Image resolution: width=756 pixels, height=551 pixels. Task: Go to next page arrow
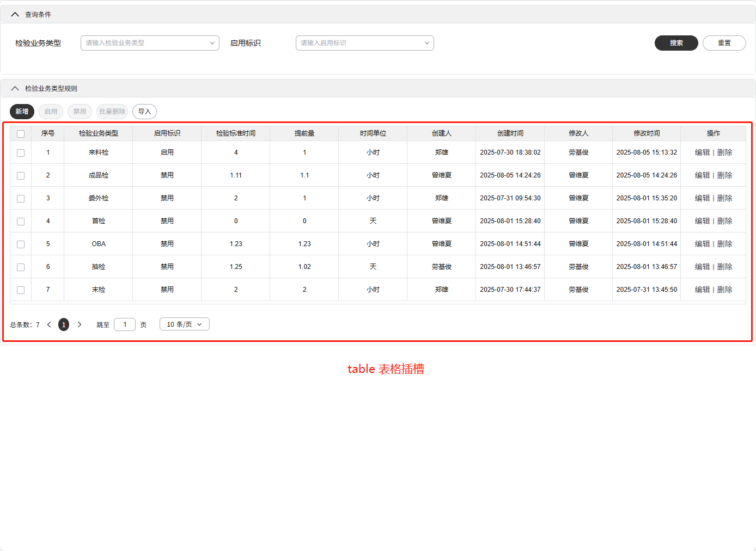pyautogui.click(x=80, y=325)
